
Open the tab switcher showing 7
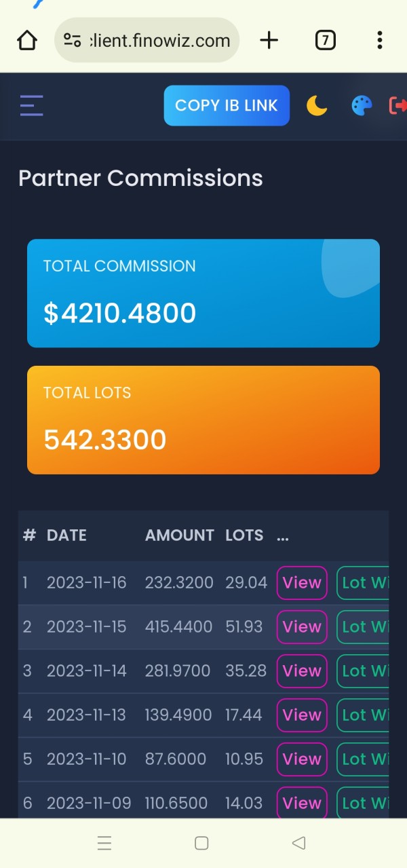(x=326, y=41)
